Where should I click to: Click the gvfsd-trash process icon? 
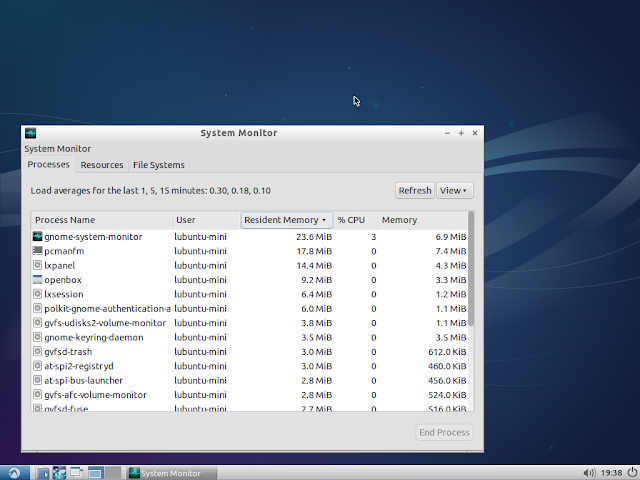pyautogui.click(x=37, y=351)
